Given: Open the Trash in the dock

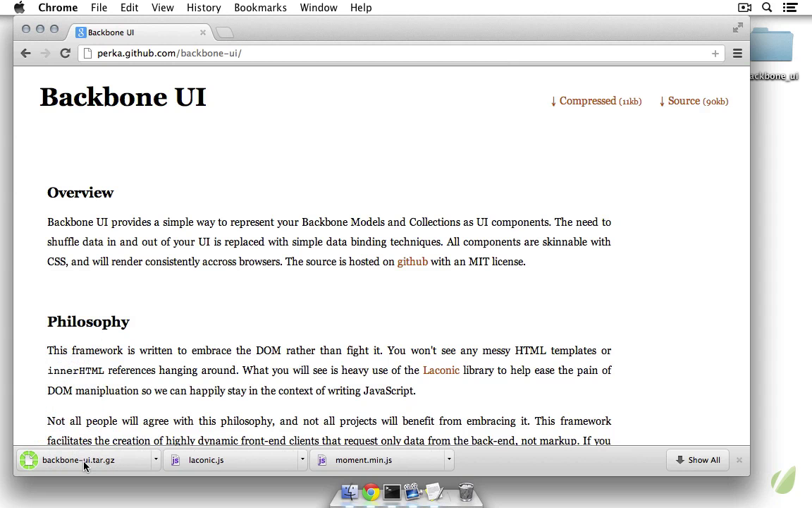Looking at the screenshot, I should click(466, 491).
